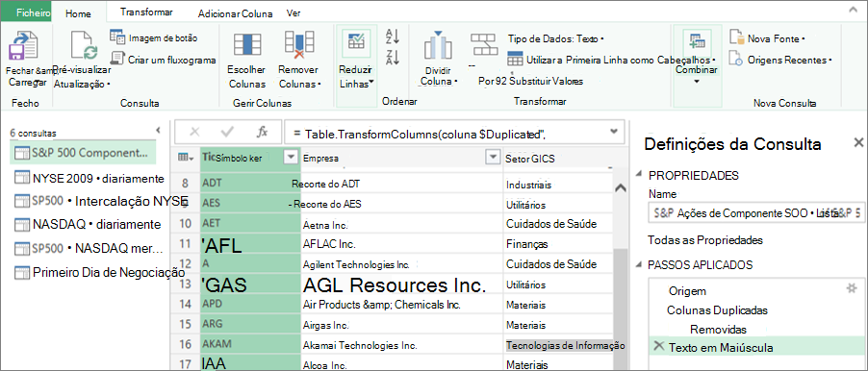Select the S&P 500 Component query
Image resolution: width=868 pixels, height=371 pixels.
[x=83, y=153]
